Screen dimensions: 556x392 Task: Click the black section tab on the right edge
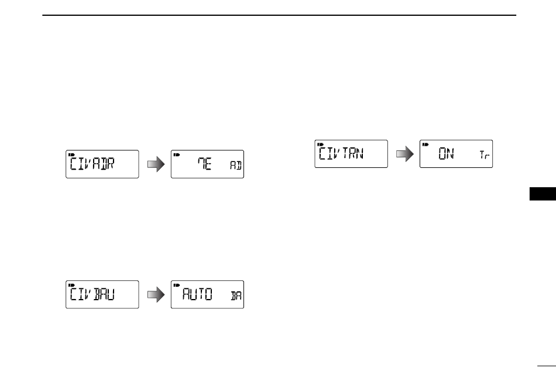543,194
